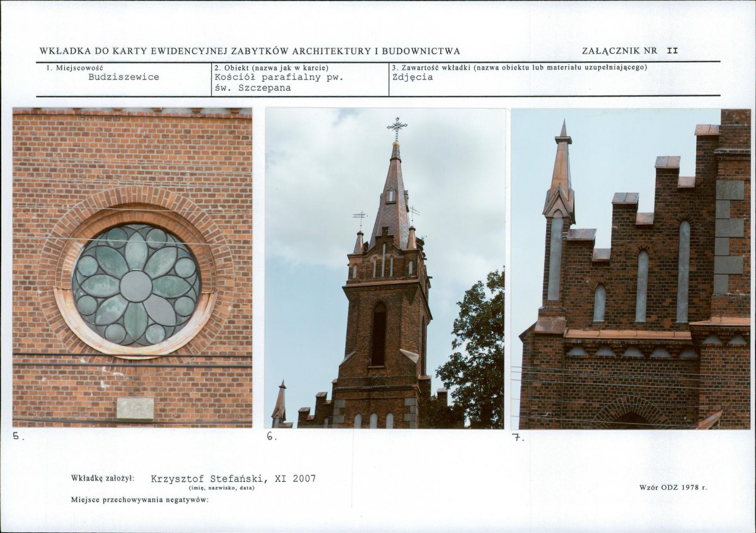Click the field label '1. Miejscowość'

coord(75,68)
